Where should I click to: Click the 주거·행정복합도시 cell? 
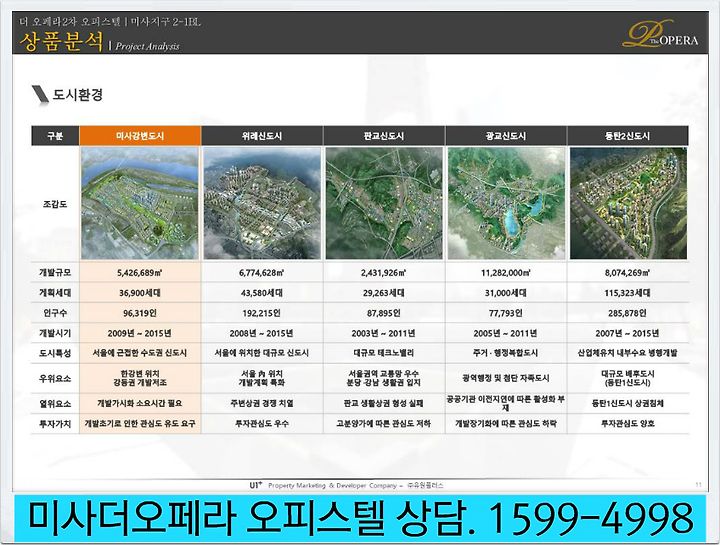[506, 353]
